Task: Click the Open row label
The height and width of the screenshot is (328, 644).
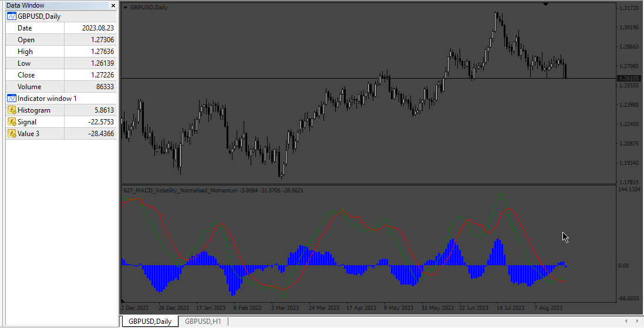Action: tap(26, 40)
